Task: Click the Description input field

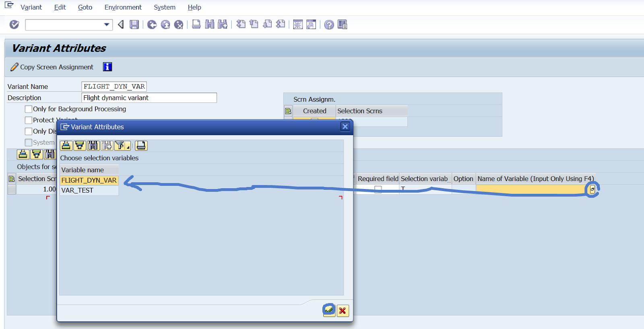Action: click(149, 98)
